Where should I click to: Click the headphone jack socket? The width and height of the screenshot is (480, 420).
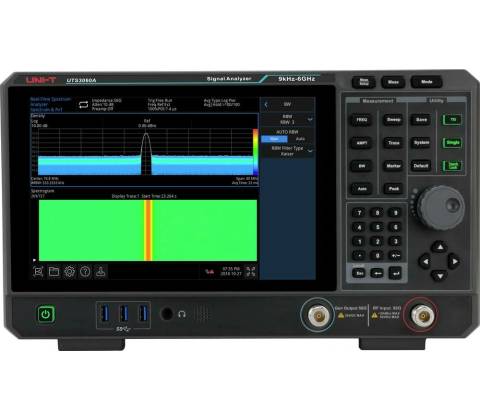click(x=167, y=314)
